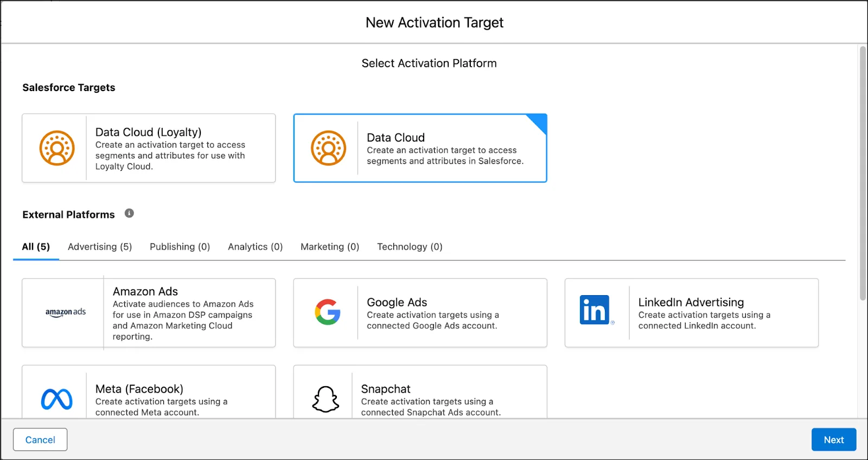The width and height of the screenshot is (868, 460).
Task: Click the Meta infinity logo
Action: point(56,400)
